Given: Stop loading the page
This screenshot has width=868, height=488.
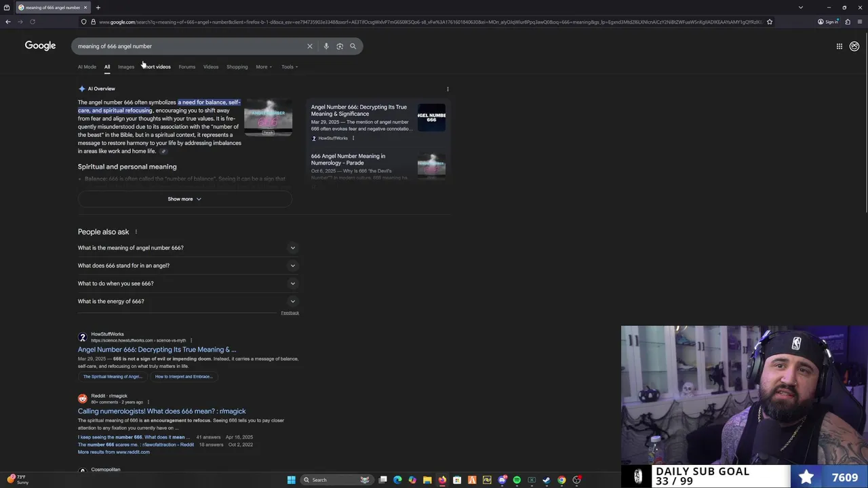Looking at the screenshot, I should pos(32,22).
